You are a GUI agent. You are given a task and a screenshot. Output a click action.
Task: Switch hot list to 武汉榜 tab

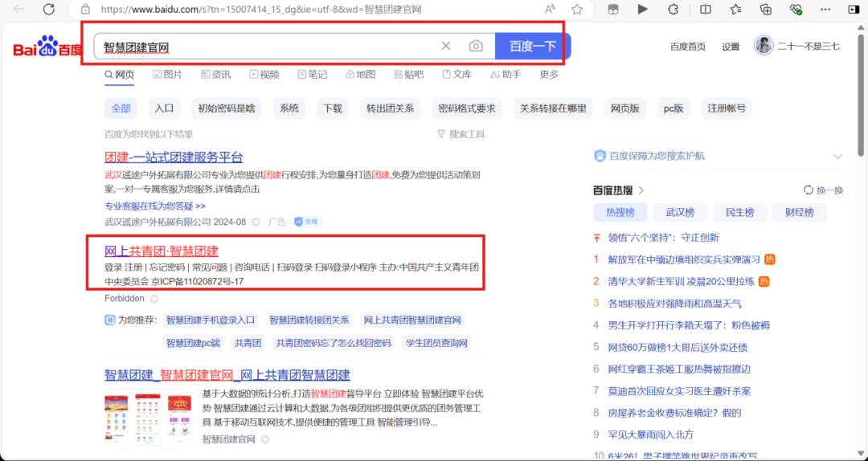680,213
